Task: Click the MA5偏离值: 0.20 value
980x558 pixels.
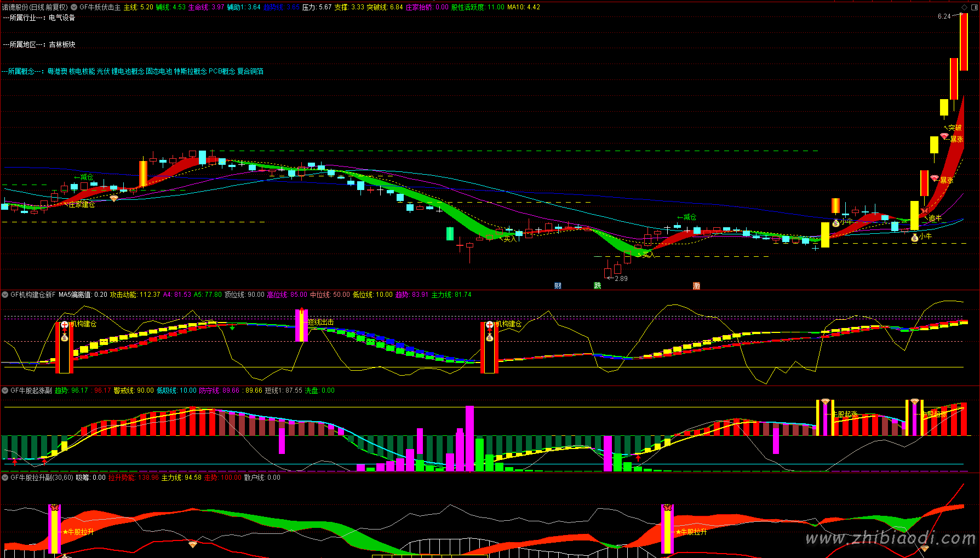Action: point(83,295)
